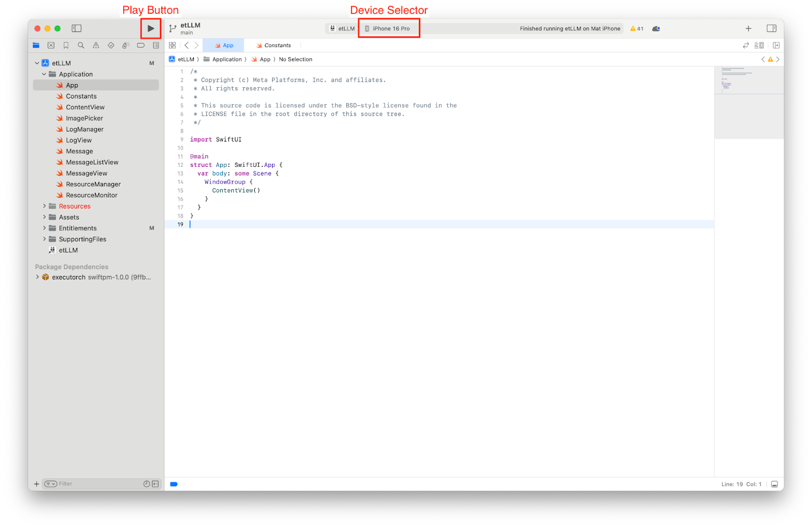812x528 pixels.
Task: Expand the executorch package dependency
Action: [x=37, y=277]
